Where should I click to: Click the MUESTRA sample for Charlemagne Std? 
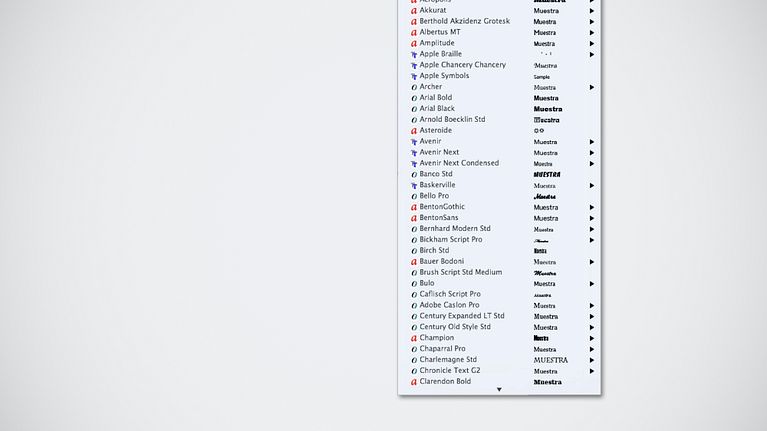tap(551, 360)
